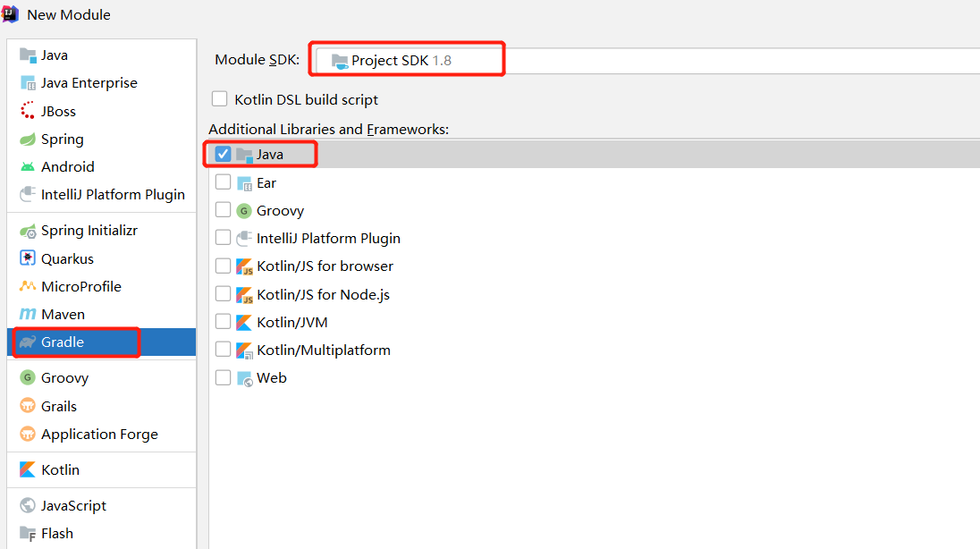Viewport: 980px width, 549px height.
Task: Choose Spring Initializr in the list
Action: point(102,231)
